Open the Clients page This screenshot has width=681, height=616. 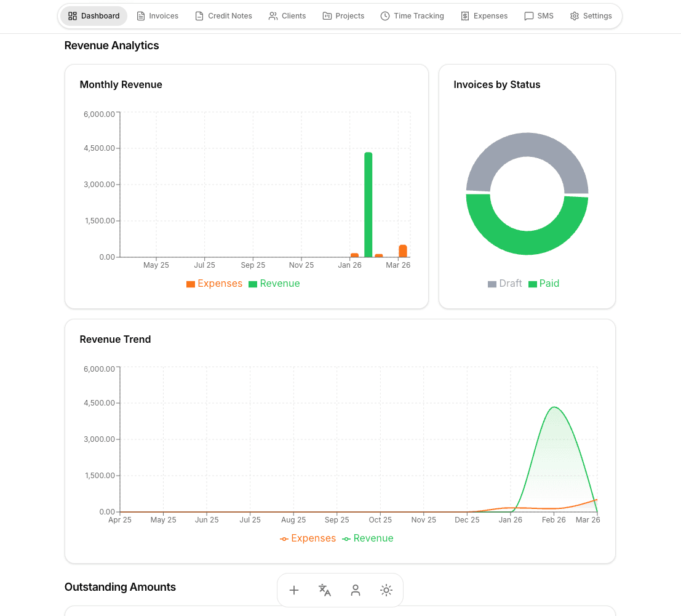(287, 16)
